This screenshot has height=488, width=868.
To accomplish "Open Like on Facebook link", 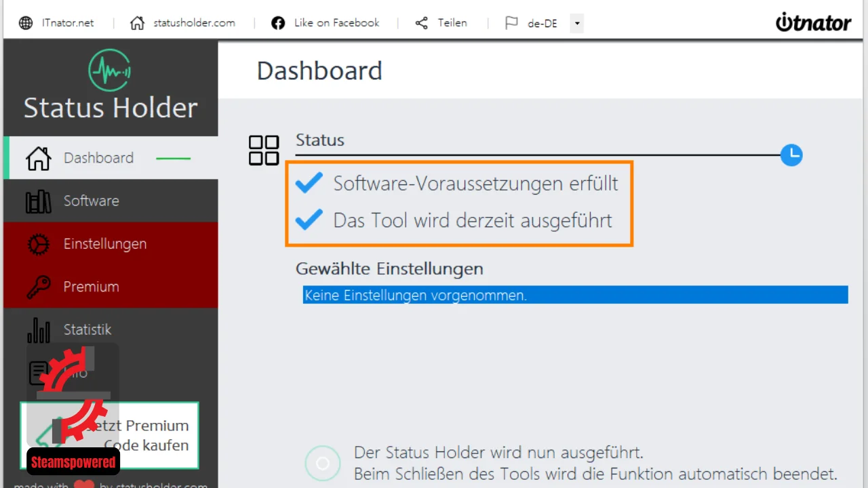I will coord(336,23).
